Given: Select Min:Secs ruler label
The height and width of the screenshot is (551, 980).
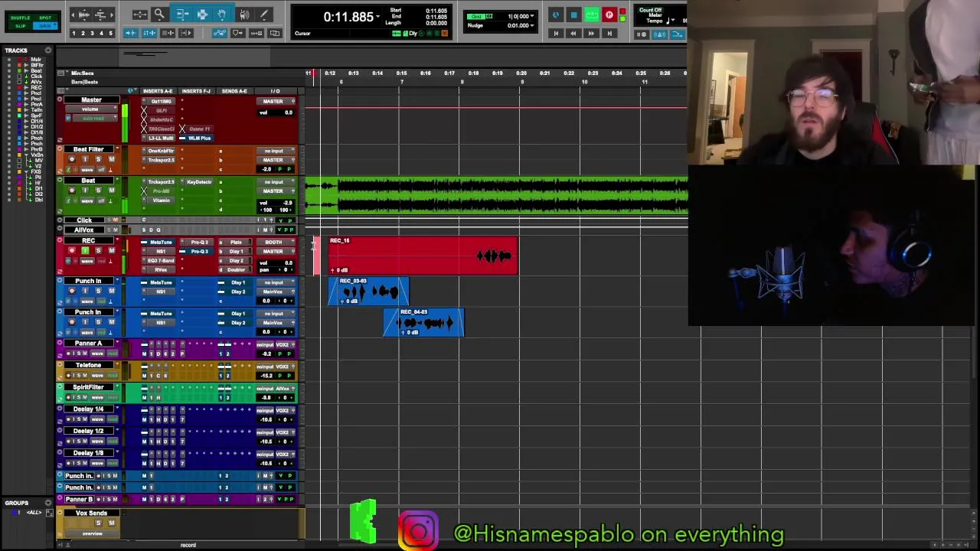Looking at the screenshot, I should [x=83, y=73].
